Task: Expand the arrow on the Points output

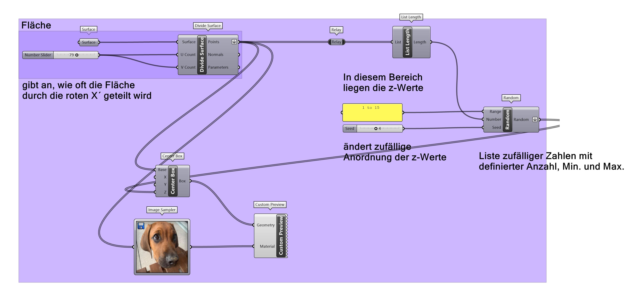Action: (x=234, y=42)
